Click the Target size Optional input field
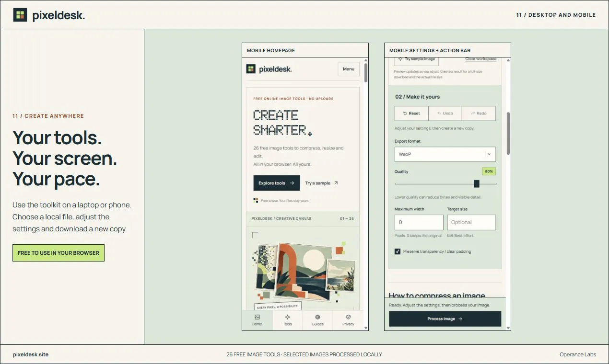The height and width of the screenshot is (364, 609). (x=471, y=222)
